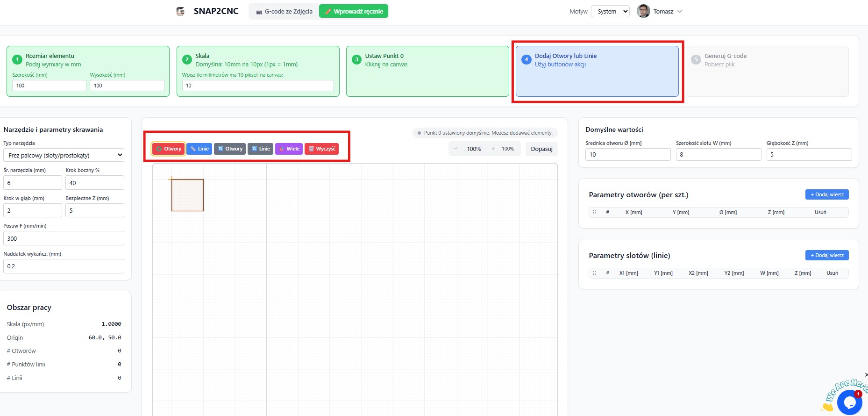Image resolution: width=868 pixels, height=416 pixels.
Task: Add row in Parametry slotów table
Action: 826,255
